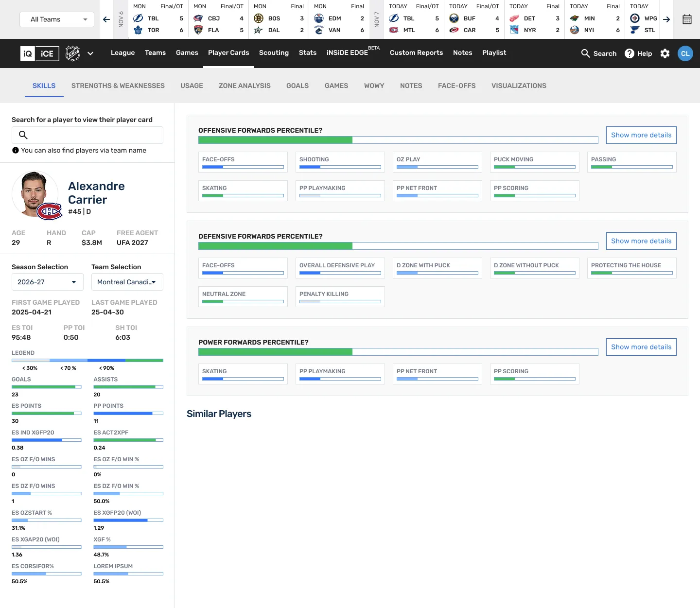700x608 pixels.
Task: Select the Skills tab
Action: (44, 86)
